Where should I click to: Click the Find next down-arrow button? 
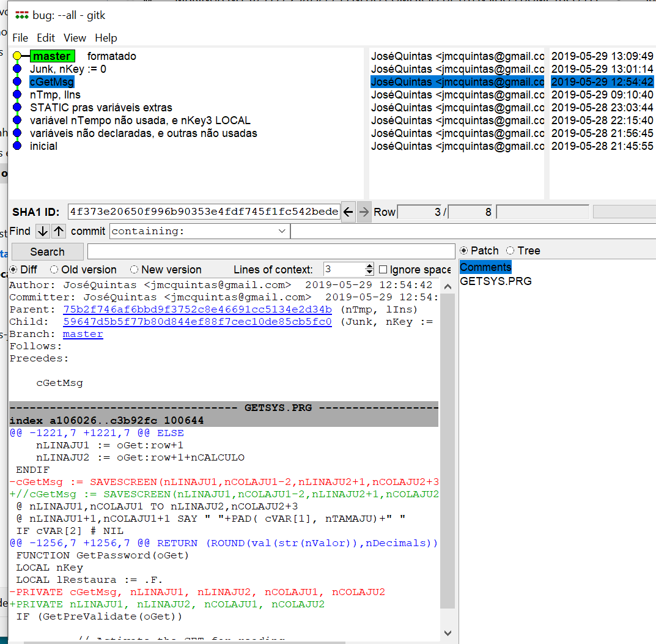tap(42, 231)
